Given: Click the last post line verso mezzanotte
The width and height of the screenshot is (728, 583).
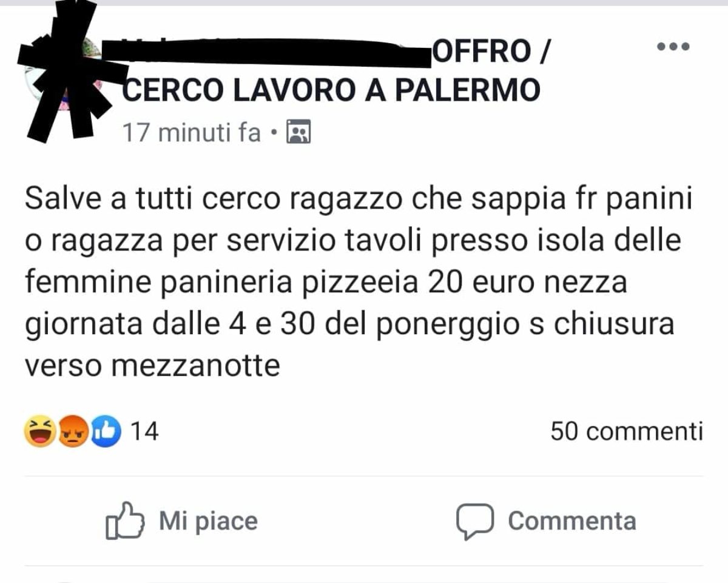Looking at the screenshot, I should coord(152,365).
